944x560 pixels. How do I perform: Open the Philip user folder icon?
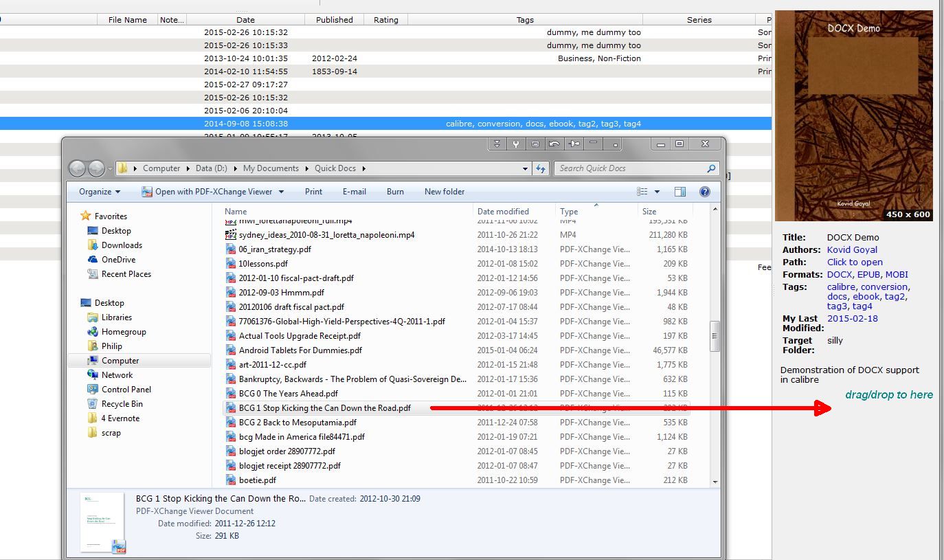(93, 346)
